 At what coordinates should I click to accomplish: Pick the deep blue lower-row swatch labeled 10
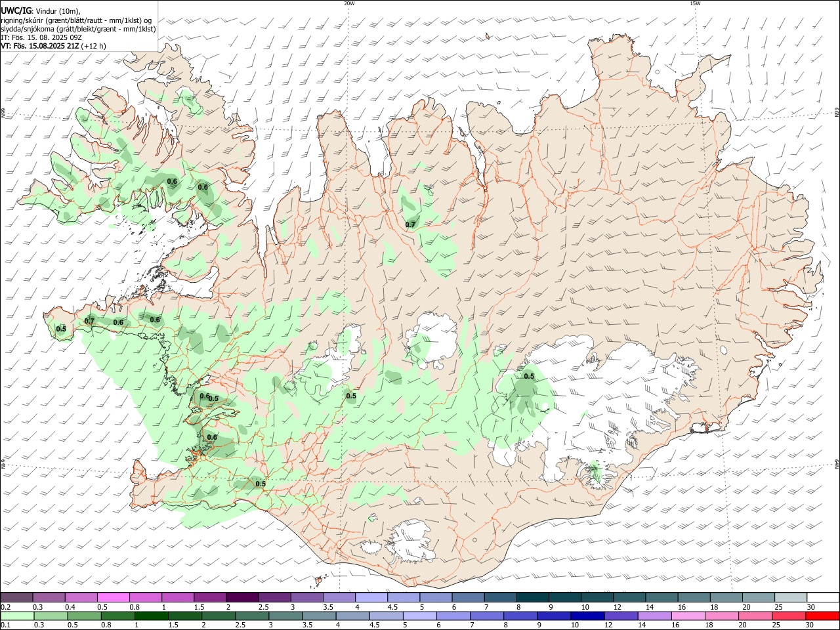587,616
